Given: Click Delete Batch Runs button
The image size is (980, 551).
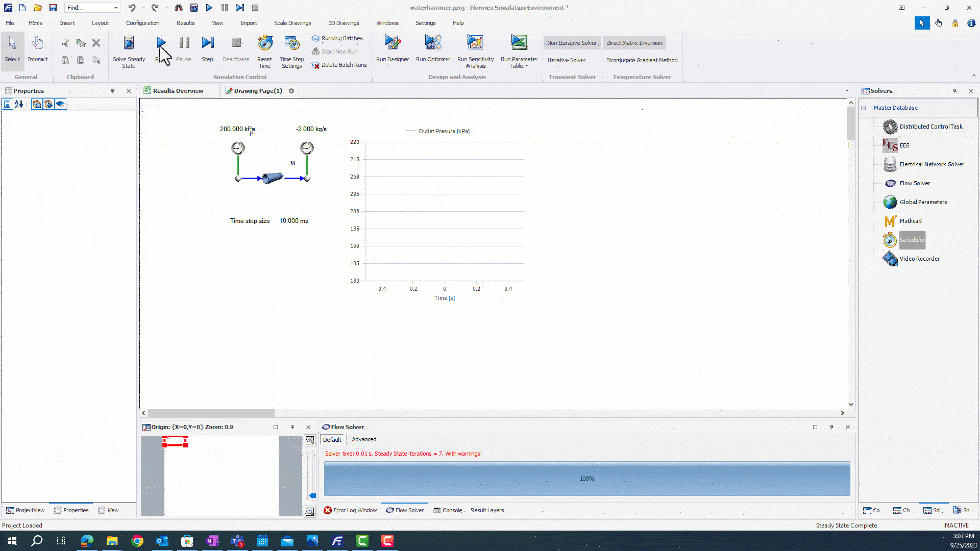Looking at the screenshot, I should pos(339,65).
